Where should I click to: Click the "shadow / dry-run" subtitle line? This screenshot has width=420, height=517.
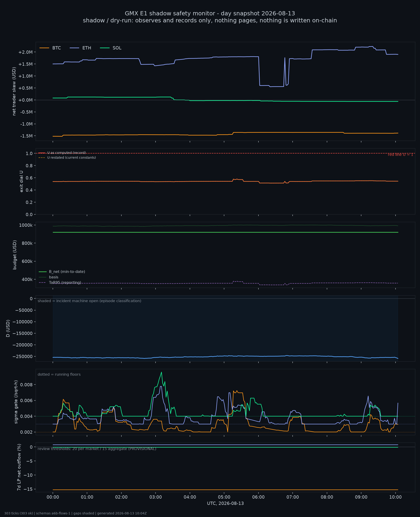point(210,21)
